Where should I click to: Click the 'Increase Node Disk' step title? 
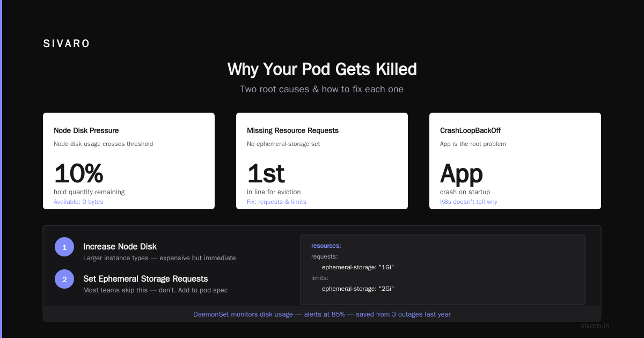(120, 247)
